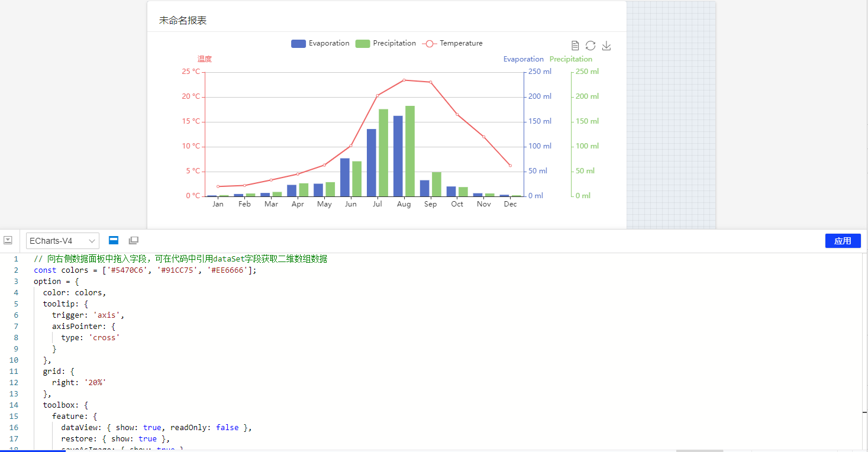This screenshot has width=868, height=452.
Task: Click the green Precipitation axis title
Action: point(571,59)
